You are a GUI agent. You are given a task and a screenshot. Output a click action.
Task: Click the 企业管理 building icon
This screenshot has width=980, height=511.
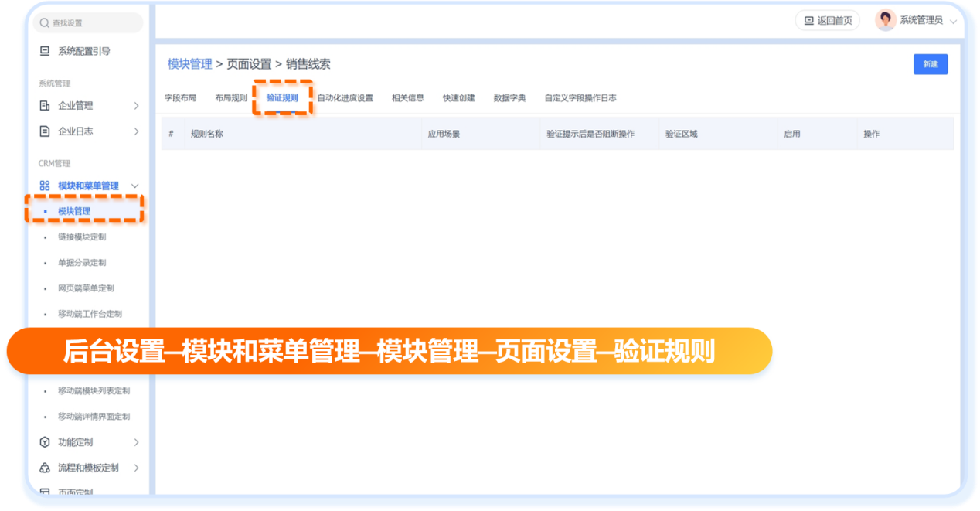click(45, 106)
